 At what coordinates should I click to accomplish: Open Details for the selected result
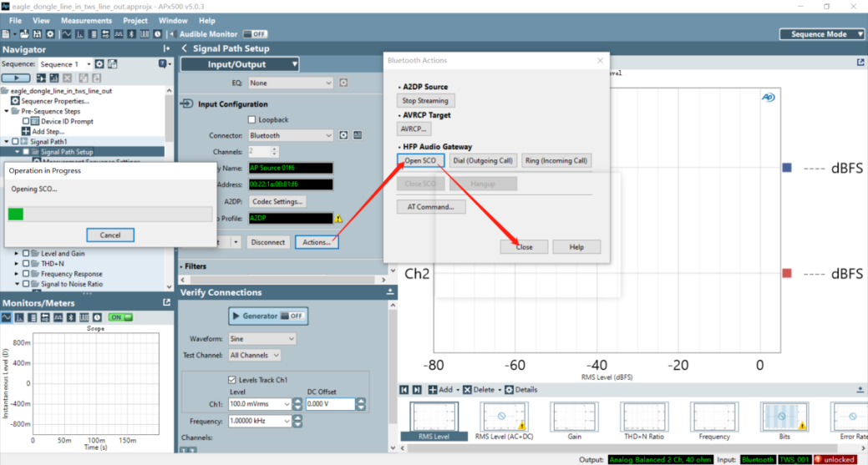click(521, 390)
